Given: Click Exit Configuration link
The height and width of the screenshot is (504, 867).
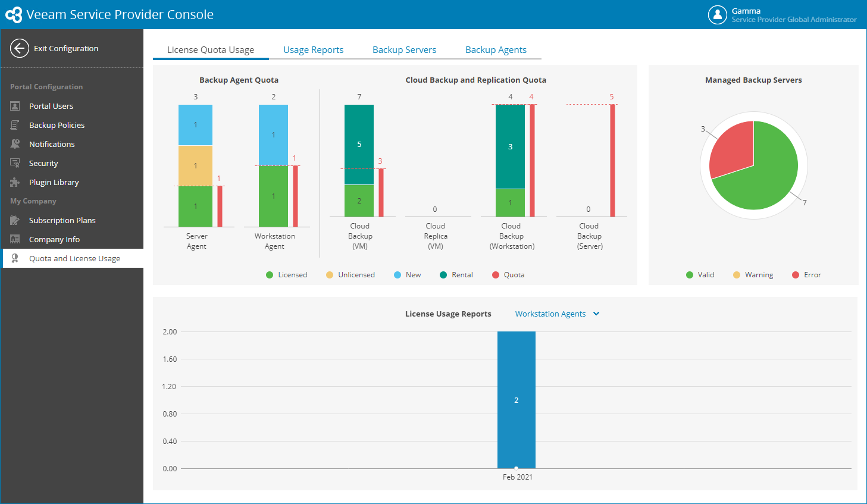Looking at the screenshot, I should [x=66, y=48].
